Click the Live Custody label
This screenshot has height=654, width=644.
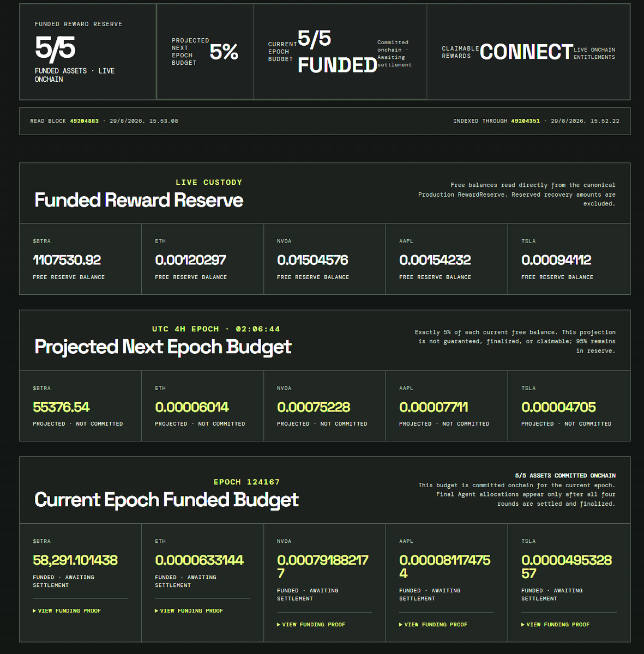(x=209, y=183)
